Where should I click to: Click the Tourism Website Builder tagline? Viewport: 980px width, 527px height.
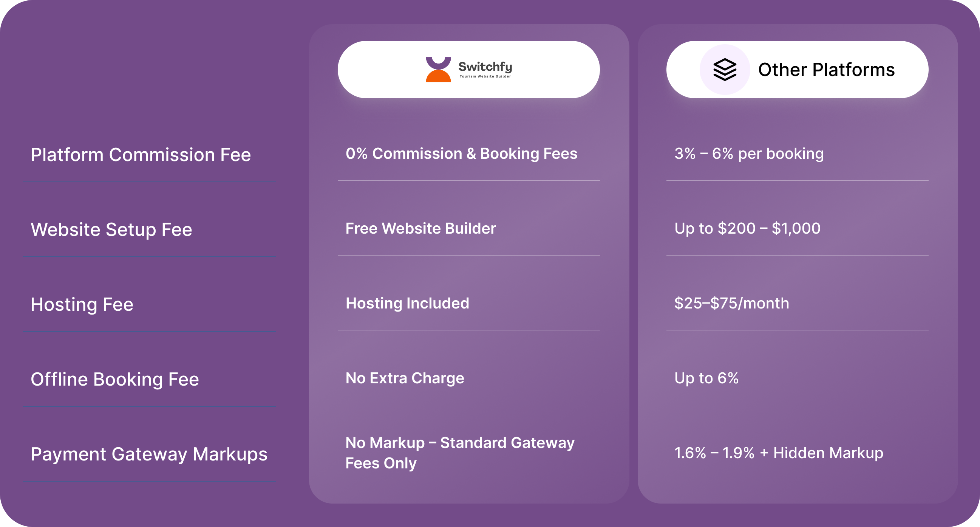(x=485, y=76)
